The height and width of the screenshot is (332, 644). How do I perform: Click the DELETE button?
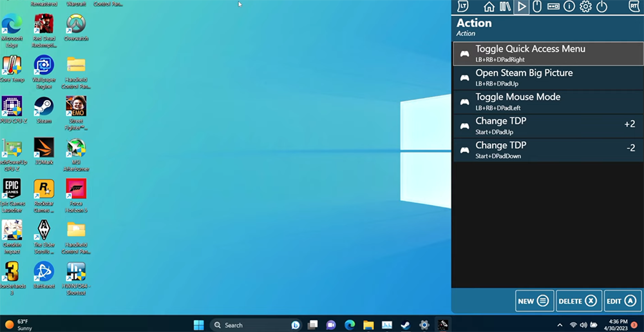(x=578, y=301)
